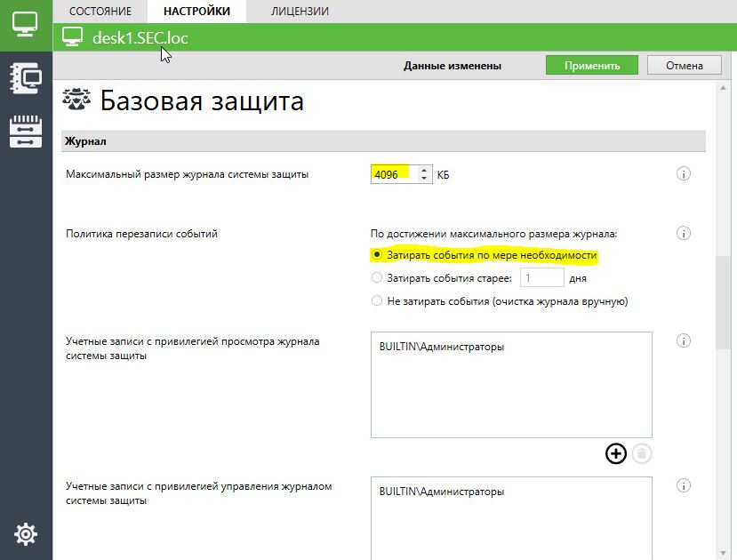
Task: Apply changes with the Применить button
Action: point(592,65)
